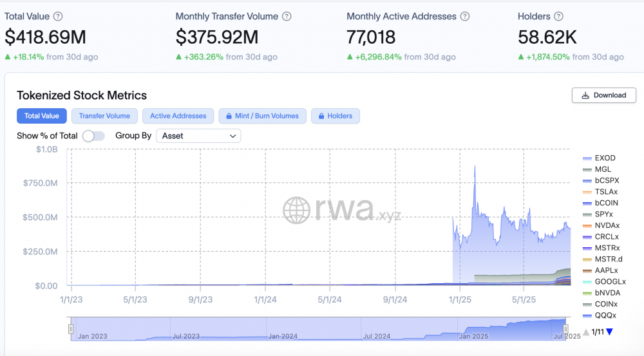Toggle the Show % of Total switch
Image resolution: width=644 pixels, height=356 pixels.
click(93, 136)
